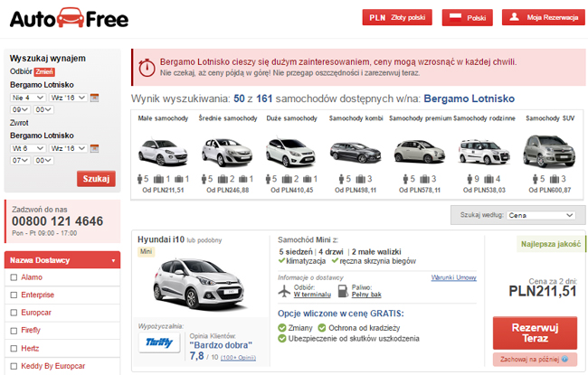Click the W terminalu link
The height and width of the screenshot is (375, 588).
pyautogui.click(x=312, y=295)
